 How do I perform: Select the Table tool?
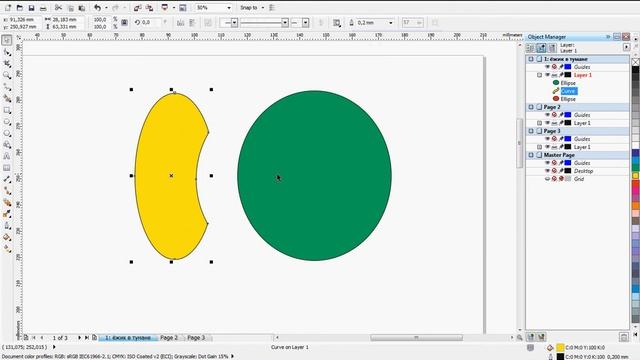[x=7, y=168]
